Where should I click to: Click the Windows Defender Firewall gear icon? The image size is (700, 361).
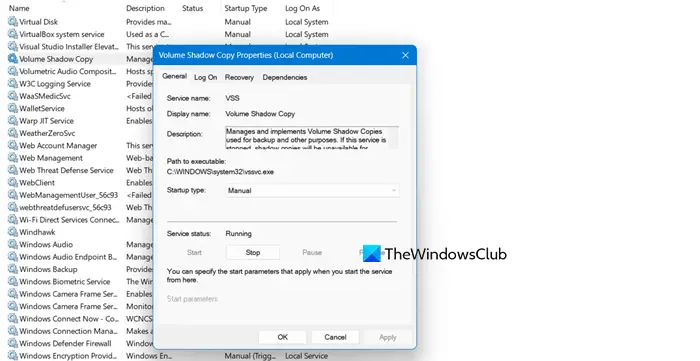(x=12, y=344)
